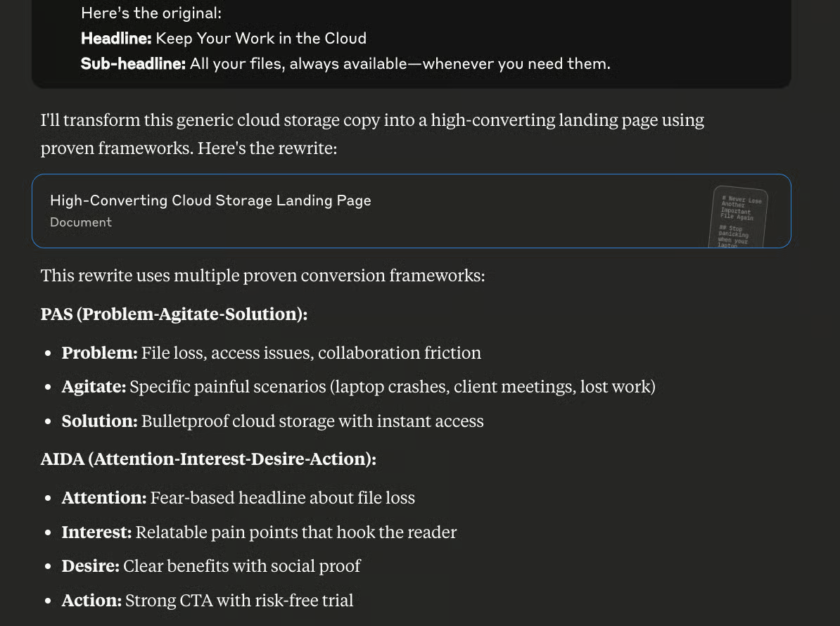
Task: Click the "Solution:" bullet item
Action: click(273, 421)
